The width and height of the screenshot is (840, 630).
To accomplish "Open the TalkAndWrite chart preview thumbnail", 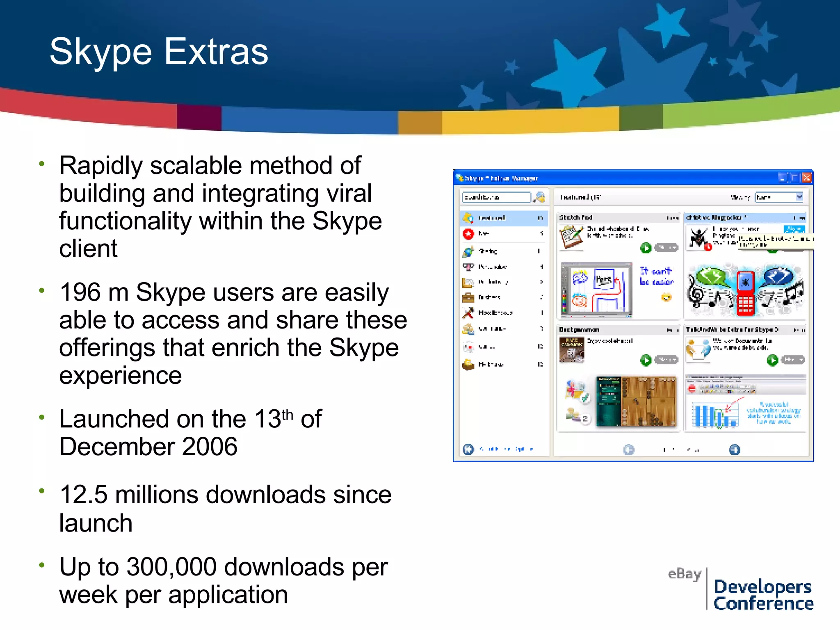I will click(x=746, y=402).
